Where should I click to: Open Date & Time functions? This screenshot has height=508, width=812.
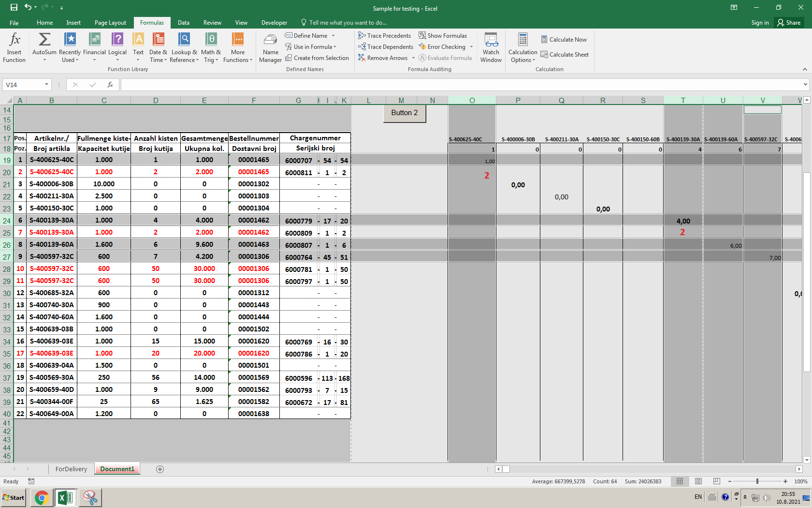[x=158, y=47]
